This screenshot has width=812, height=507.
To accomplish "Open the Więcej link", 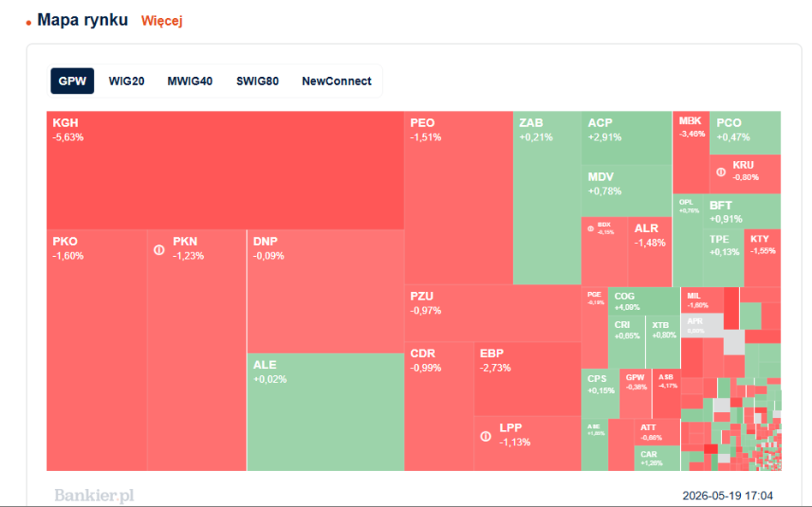I will [x=162, y=21].
